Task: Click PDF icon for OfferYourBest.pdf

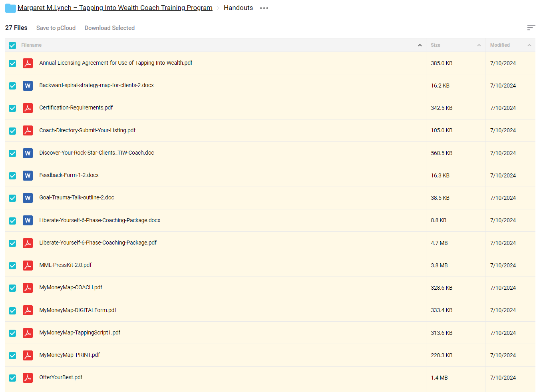Action: pos(28,378)
